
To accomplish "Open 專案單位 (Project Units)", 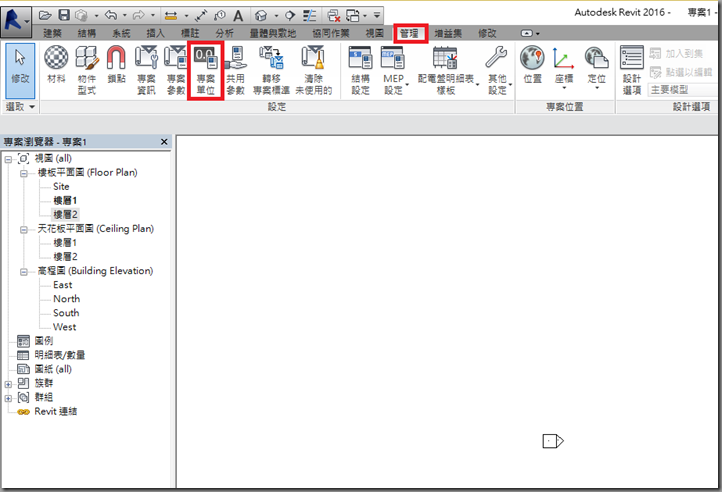I will 205,70.
